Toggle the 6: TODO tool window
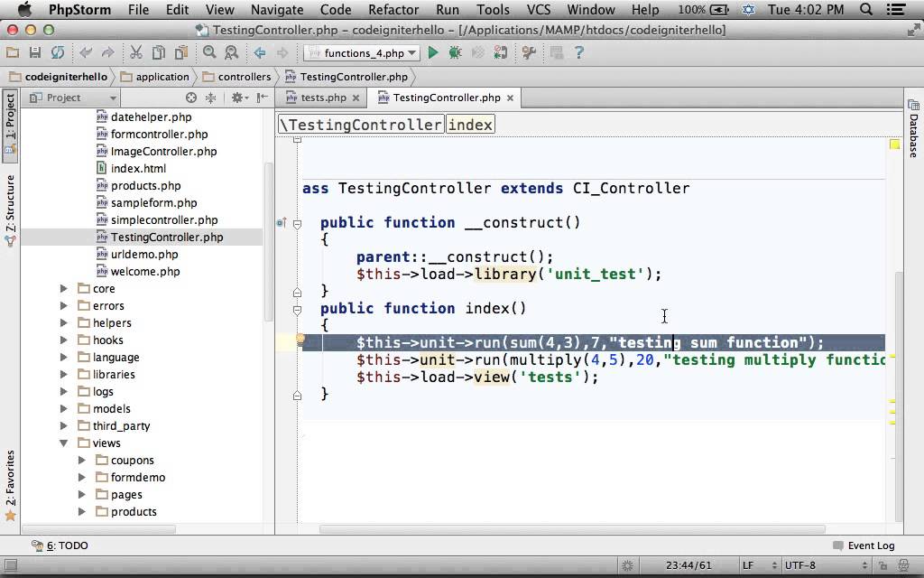 tap(60, 545)
